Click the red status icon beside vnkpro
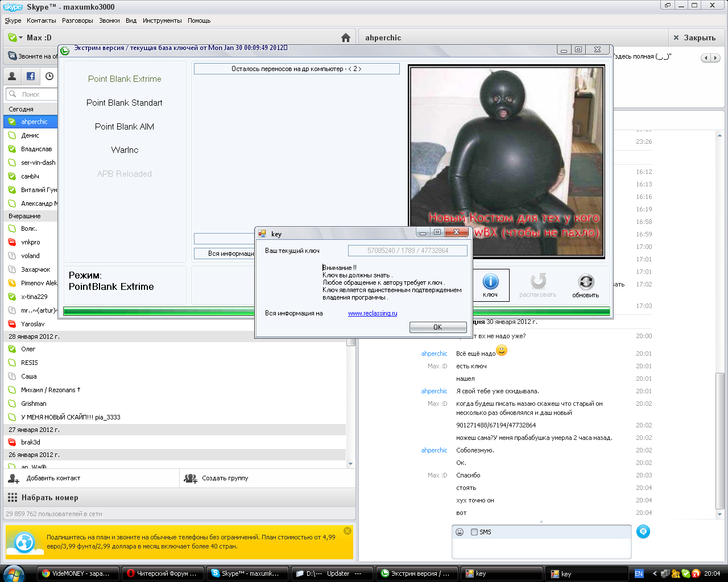This screenshot has height=582, width=728. pos(12,242)
